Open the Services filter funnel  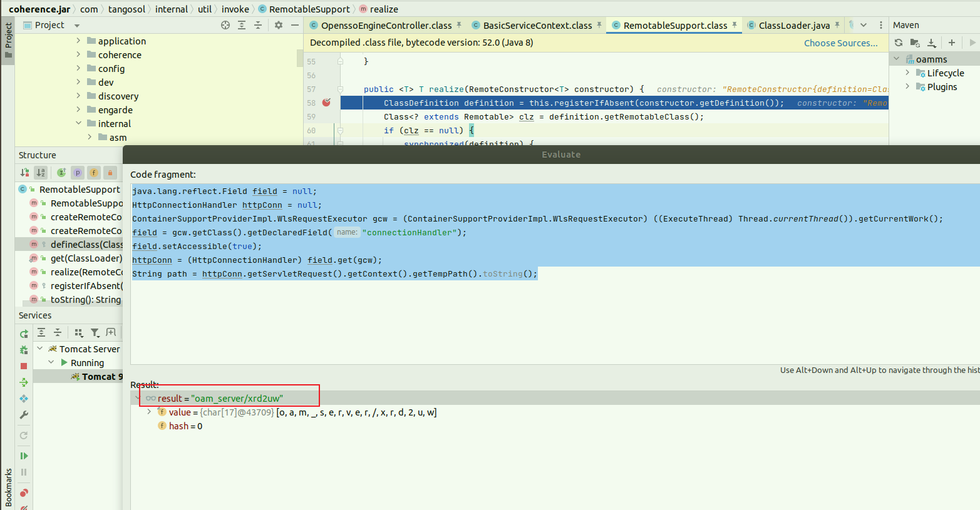pos(95,332)
